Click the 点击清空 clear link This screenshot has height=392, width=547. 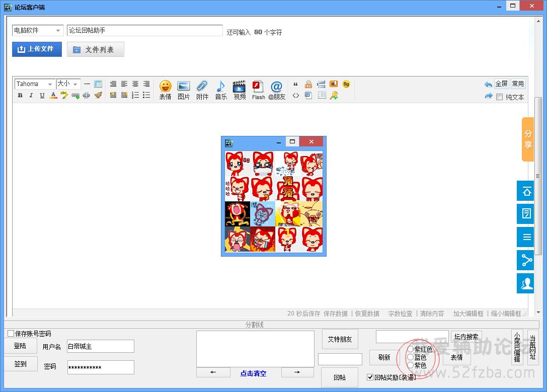[x=253, y=373]
